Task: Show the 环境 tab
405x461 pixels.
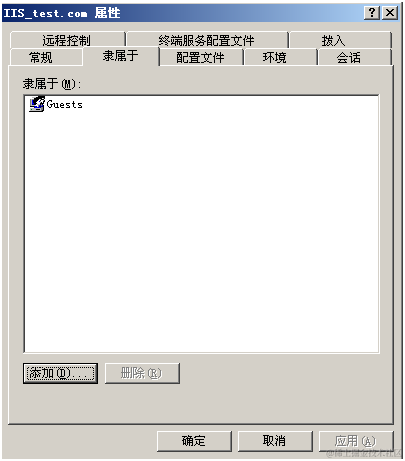Action: point(275,57)
